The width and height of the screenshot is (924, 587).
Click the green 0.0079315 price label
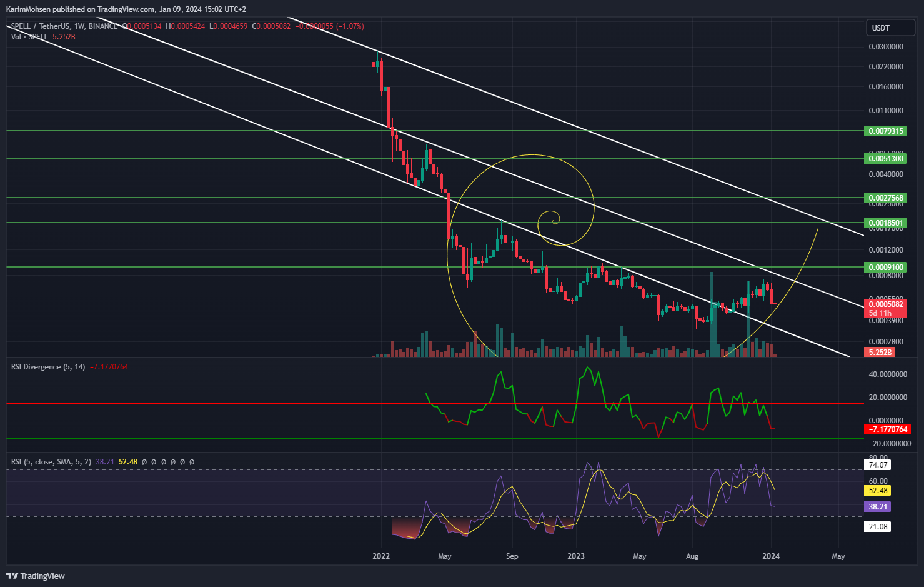[x=885, y=131]
